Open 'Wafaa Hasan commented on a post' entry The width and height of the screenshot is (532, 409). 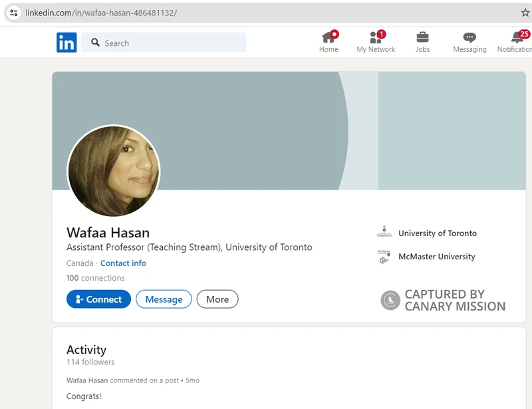pyautogui.click(x=132, y=380)
